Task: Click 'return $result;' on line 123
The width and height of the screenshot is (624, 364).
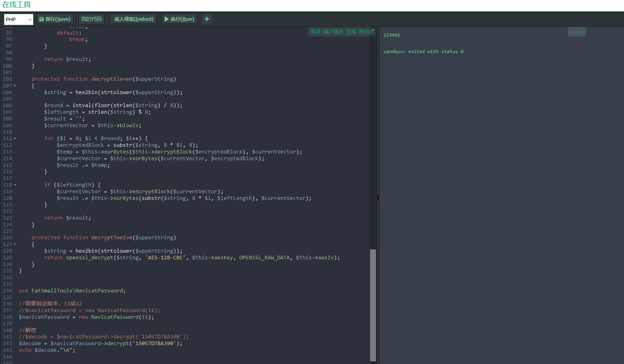Action: [x=68, y=218]
